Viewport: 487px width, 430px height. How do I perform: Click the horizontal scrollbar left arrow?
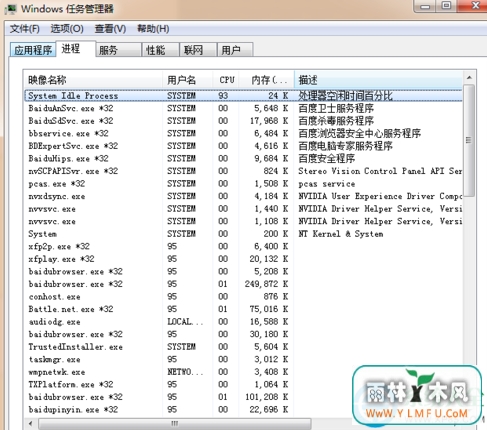pyautogui.click(x=31, y=424)
